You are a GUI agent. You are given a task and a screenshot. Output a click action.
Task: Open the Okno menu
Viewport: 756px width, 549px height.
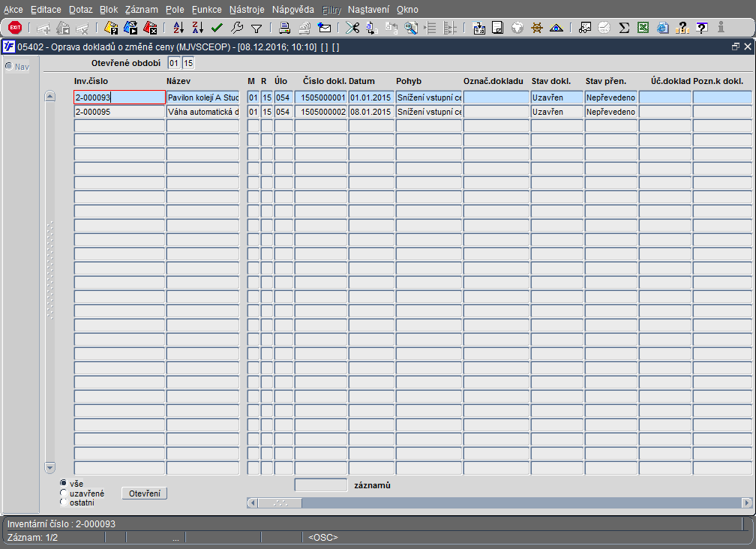click(x=407, y=10)
